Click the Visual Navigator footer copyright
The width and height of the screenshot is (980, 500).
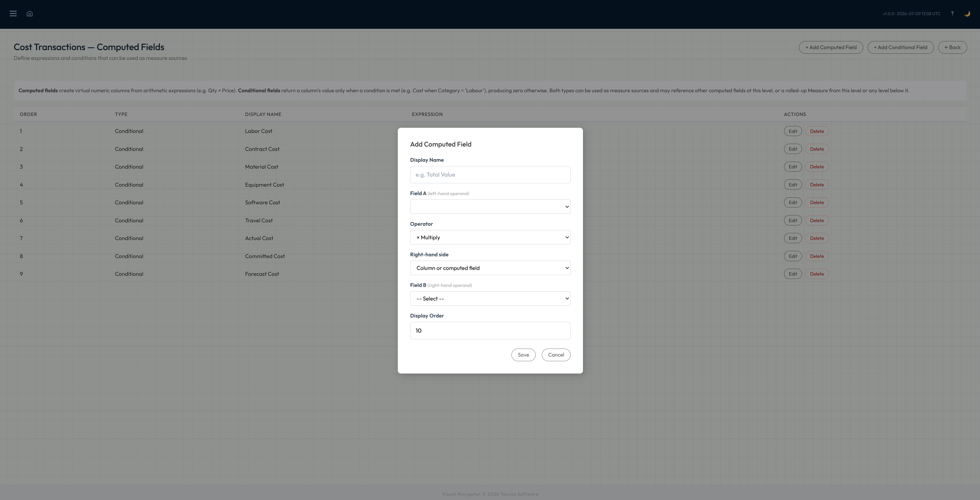(490, 494)
